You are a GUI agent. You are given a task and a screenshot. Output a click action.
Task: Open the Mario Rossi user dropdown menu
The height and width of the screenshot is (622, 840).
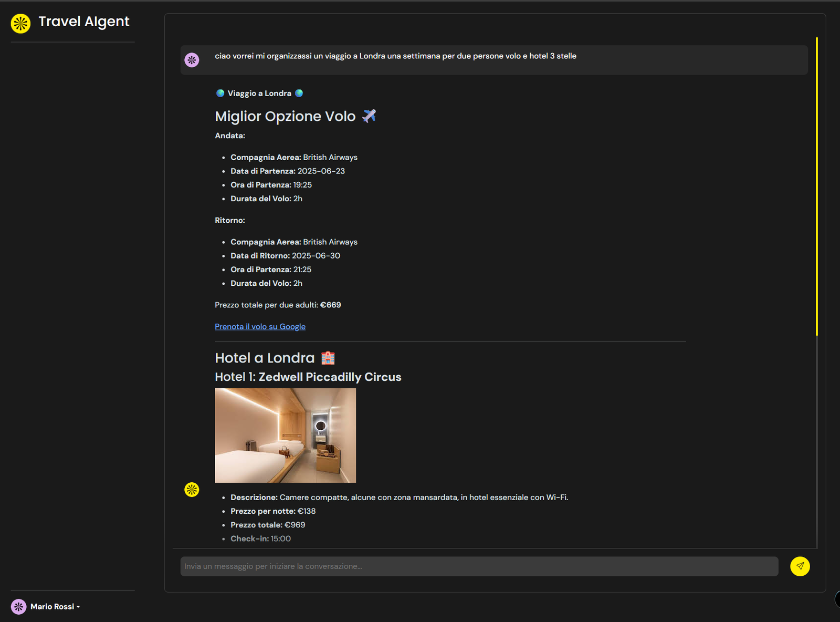click(55, 607)
